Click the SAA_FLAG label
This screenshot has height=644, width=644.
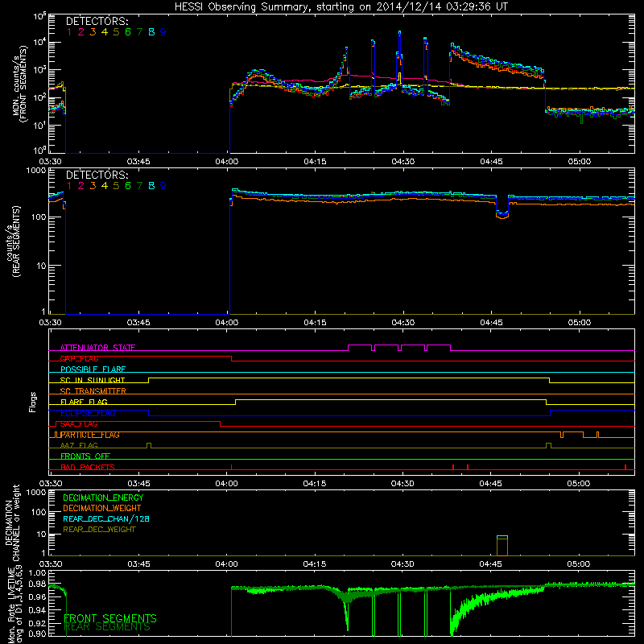point(79,424)
